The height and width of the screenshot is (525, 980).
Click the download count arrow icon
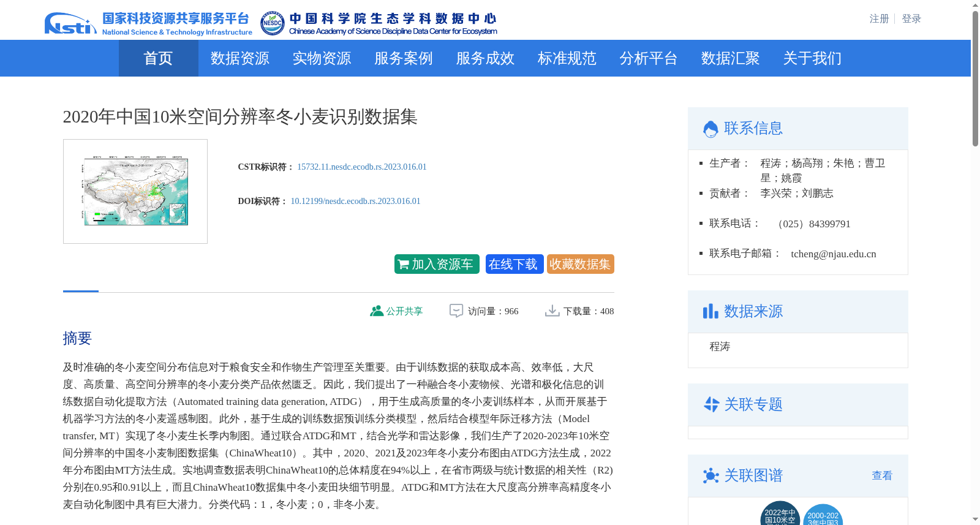552,311
